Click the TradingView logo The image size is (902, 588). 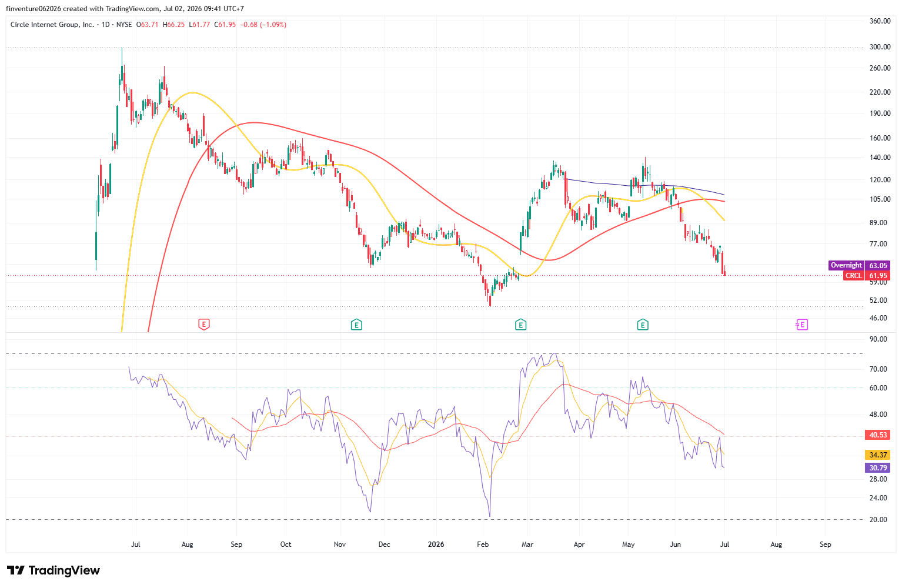[54, 570]
